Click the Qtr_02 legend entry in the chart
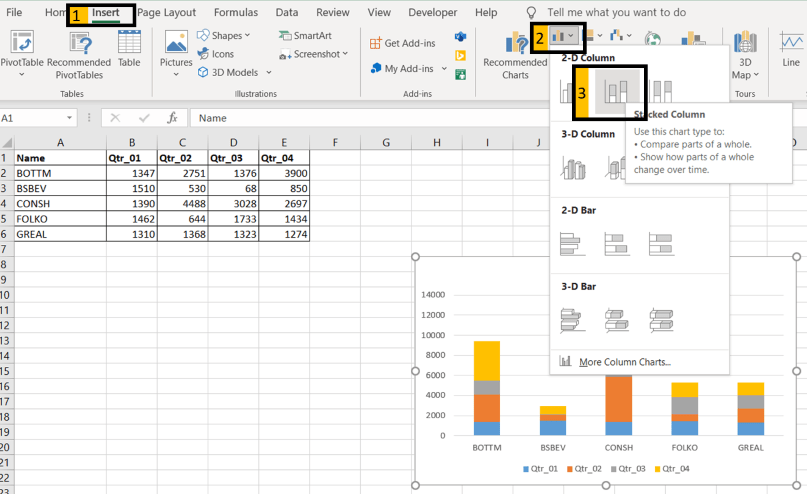 point(584,469)
